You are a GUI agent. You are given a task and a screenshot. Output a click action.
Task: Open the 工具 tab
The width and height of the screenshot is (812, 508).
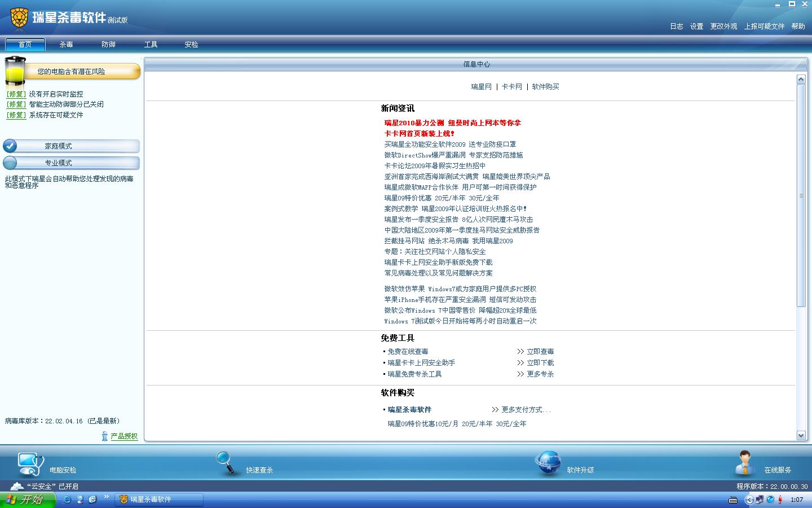pos(151,44)
